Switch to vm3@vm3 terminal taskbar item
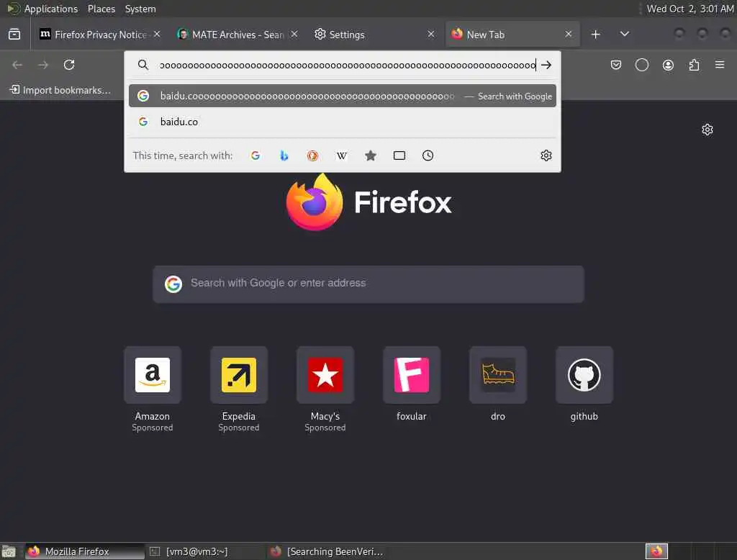737x560 pixels. [x=205, y=551]
